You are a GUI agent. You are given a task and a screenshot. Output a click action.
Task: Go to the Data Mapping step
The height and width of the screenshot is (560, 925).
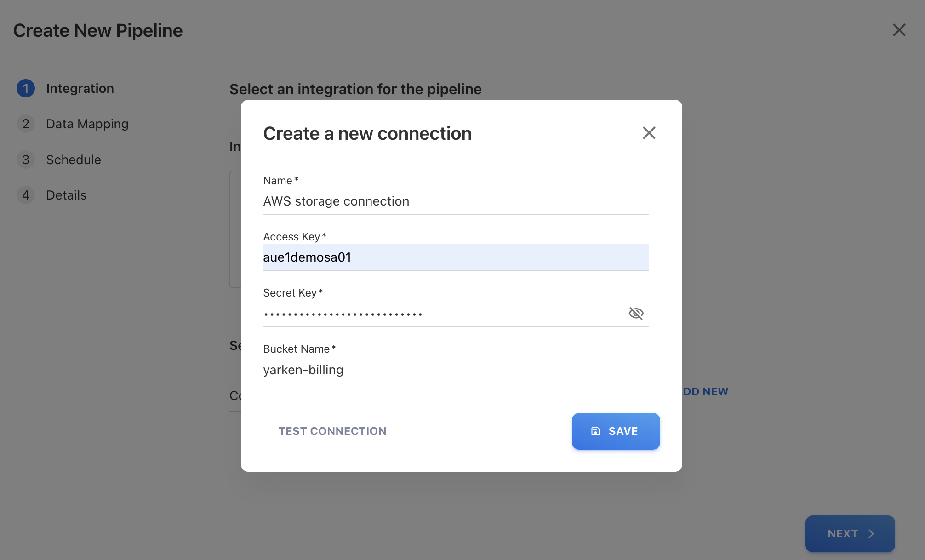coord(87,124)
